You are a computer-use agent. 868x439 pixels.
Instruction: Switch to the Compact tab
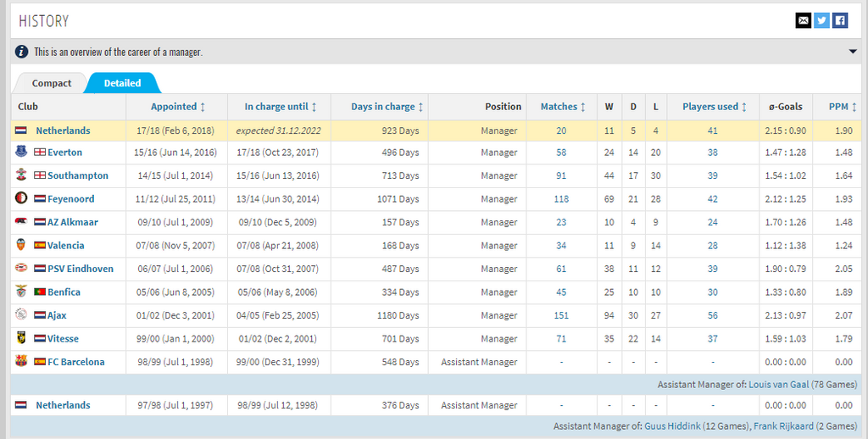pos(52,83)
